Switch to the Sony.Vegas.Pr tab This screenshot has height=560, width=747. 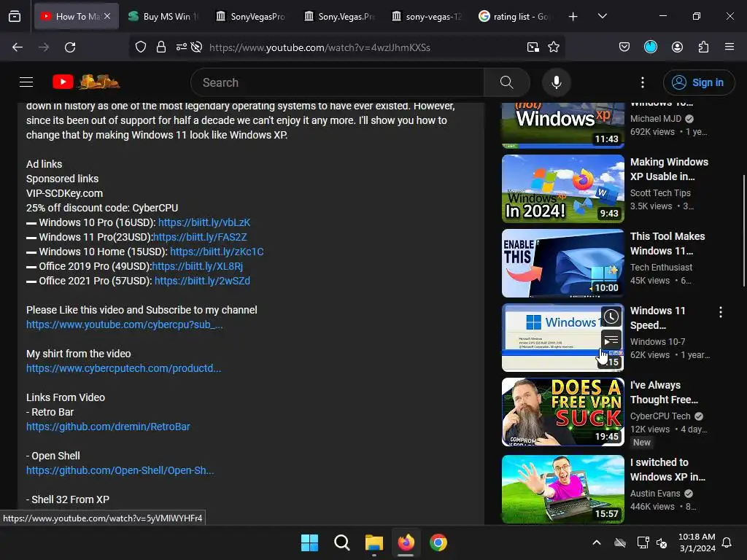340,16
